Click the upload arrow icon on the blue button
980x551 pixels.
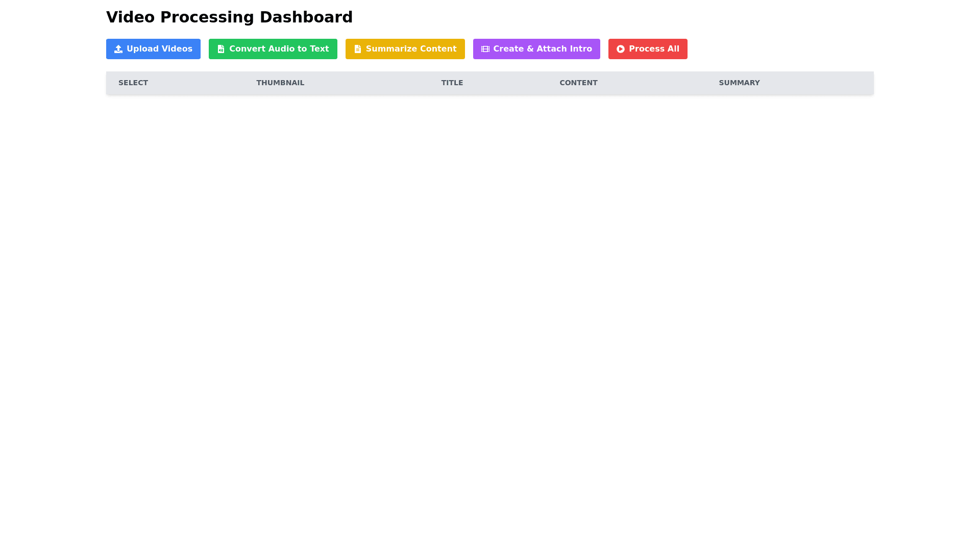pyautogui.click(x=118, y=49)
